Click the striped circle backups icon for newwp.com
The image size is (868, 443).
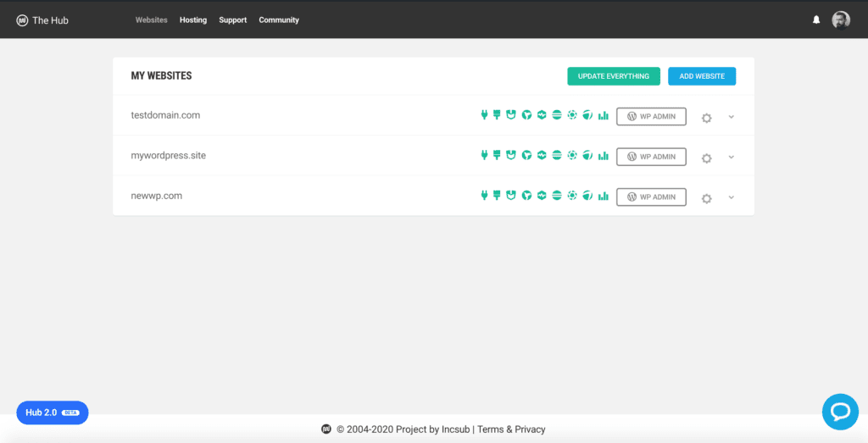(x=557, y=195)
